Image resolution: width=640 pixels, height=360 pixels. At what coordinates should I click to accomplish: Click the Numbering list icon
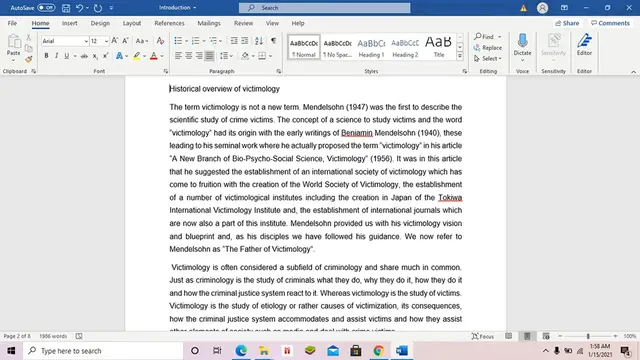(x=196, y=40)
